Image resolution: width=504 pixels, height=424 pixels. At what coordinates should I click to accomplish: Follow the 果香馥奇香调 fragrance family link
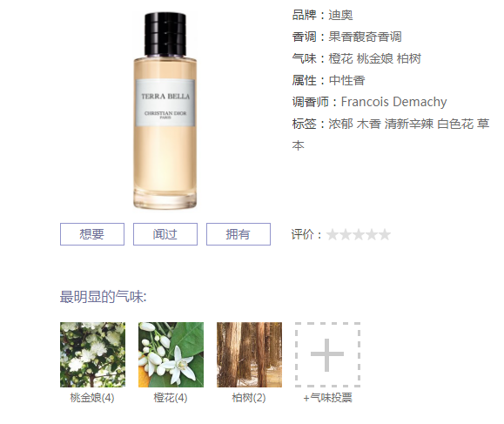[365, 37]
